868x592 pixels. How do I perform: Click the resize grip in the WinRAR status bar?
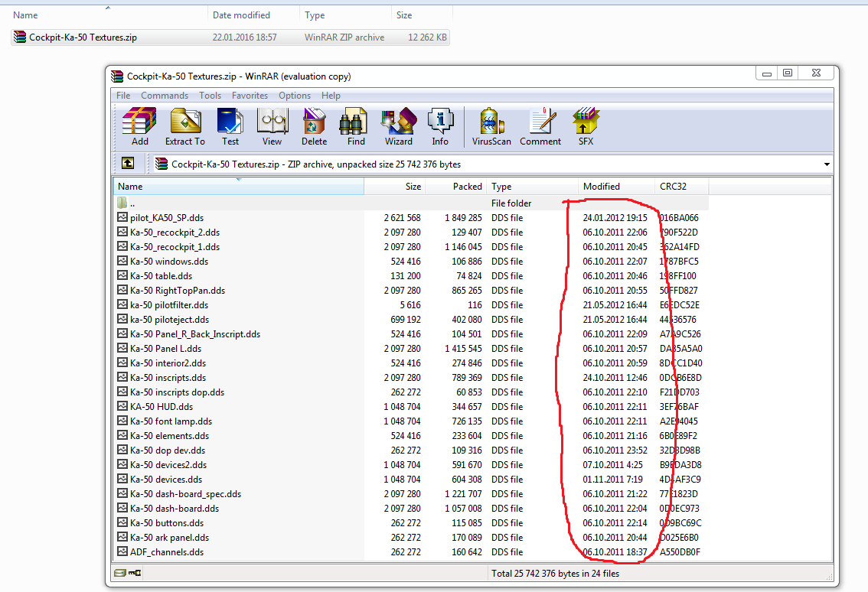pos(829,577)
